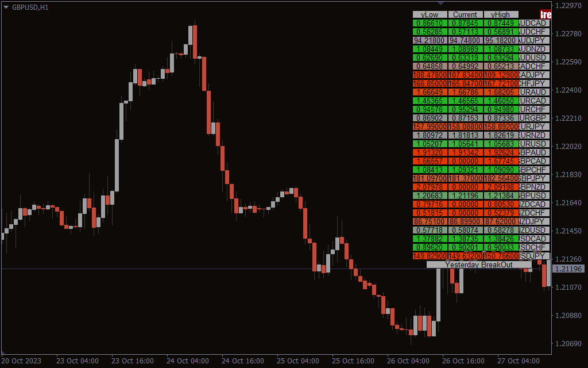Click the red logo badge above pair list
The height and width of the screenshot is (368, 588).
(x=546, y=14)
